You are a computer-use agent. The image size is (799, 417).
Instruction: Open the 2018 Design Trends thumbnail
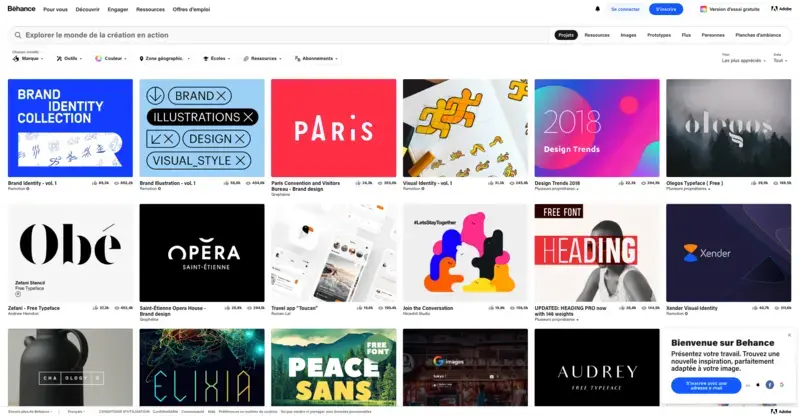click(x=597, y=128)
